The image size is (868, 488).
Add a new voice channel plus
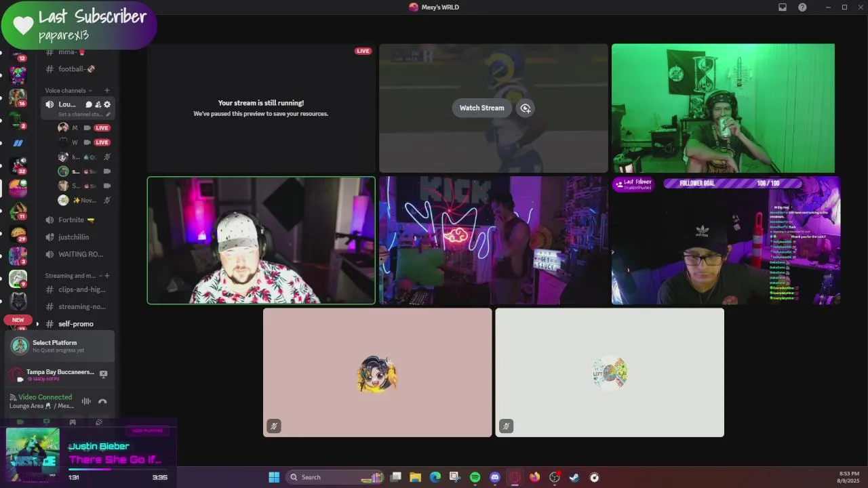pos(106,90)
